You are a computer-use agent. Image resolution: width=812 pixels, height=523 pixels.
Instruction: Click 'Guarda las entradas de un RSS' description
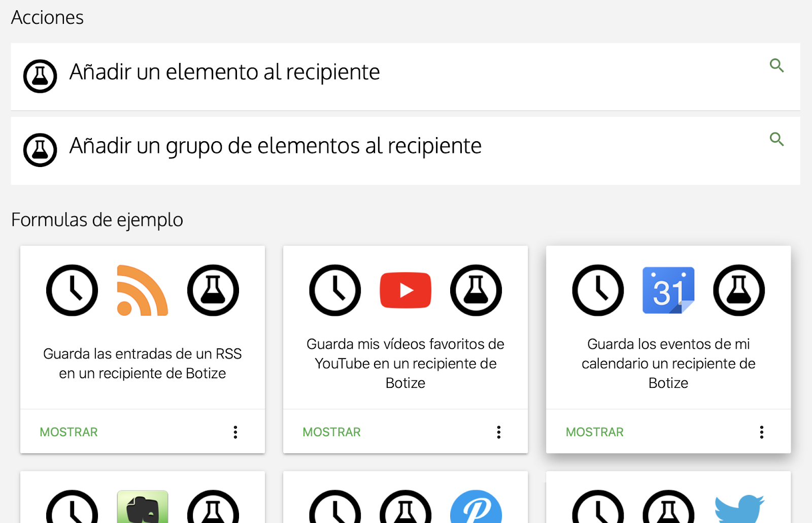[x=143, y=364]
